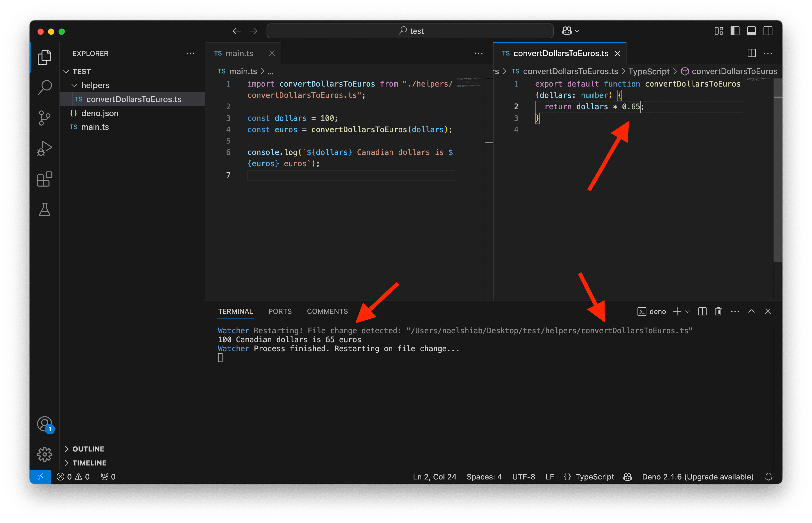Close the terminal panel
Screen dimensions: 812x523
768,311
